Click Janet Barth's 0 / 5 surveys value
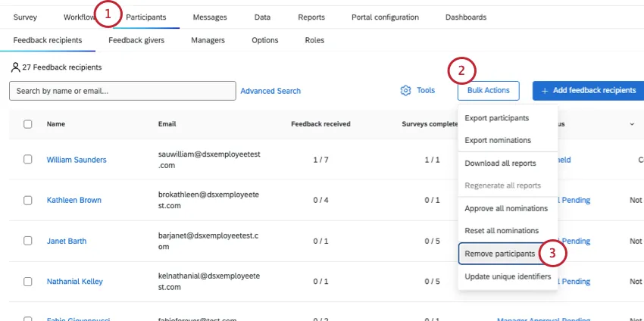 tap(432, 241)
